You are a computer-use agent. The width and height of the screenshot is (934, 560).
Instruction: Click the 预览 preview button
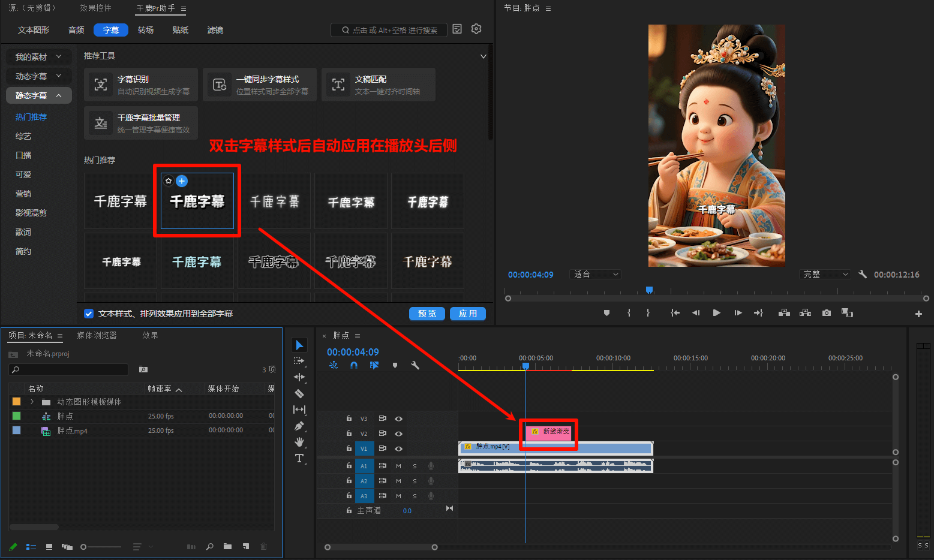(x=427, y=313)
